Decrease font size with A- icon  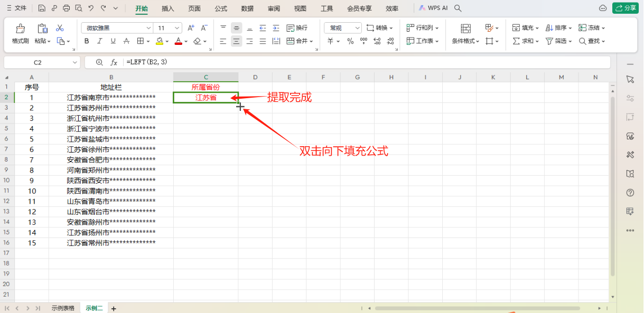click(x=204, y=28)
